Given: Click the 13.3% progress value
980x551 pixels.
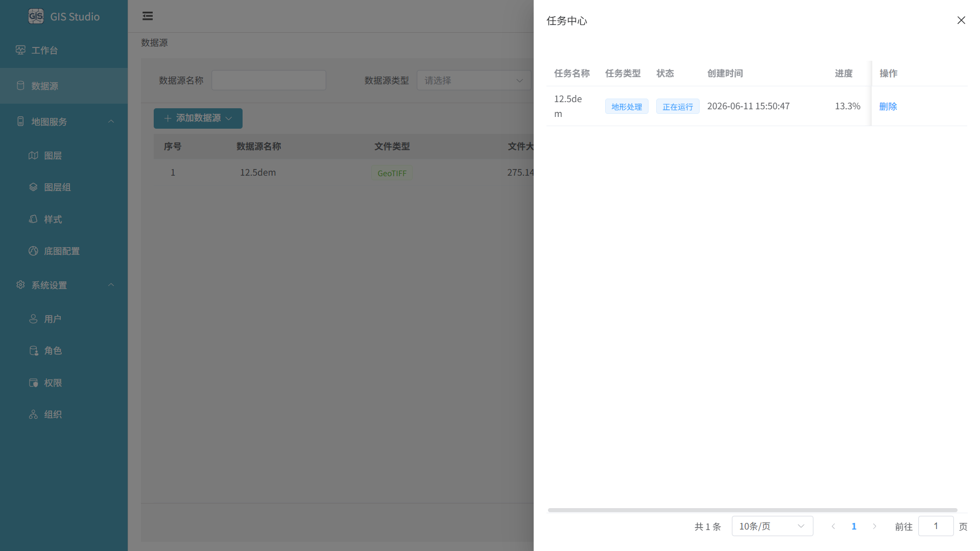Looking at the screenshot, I should click(x=848, y=106).
